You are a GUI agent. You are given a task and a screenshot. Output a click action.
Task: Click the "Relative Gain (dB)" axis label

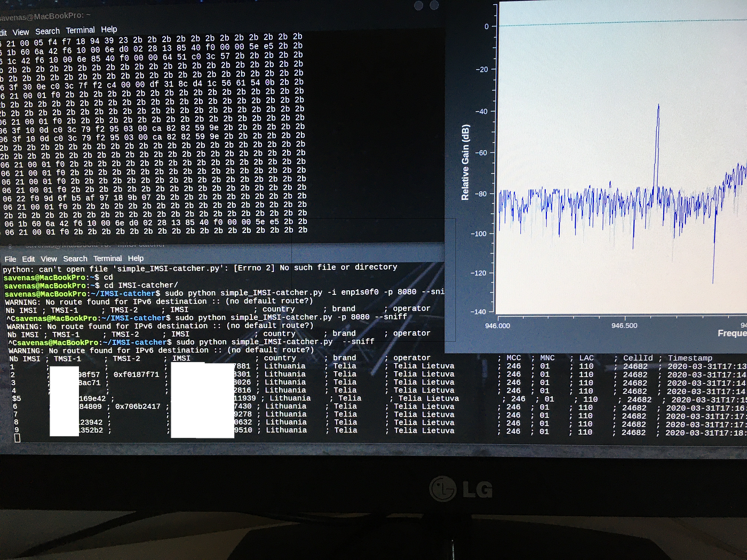click(465, 162)
